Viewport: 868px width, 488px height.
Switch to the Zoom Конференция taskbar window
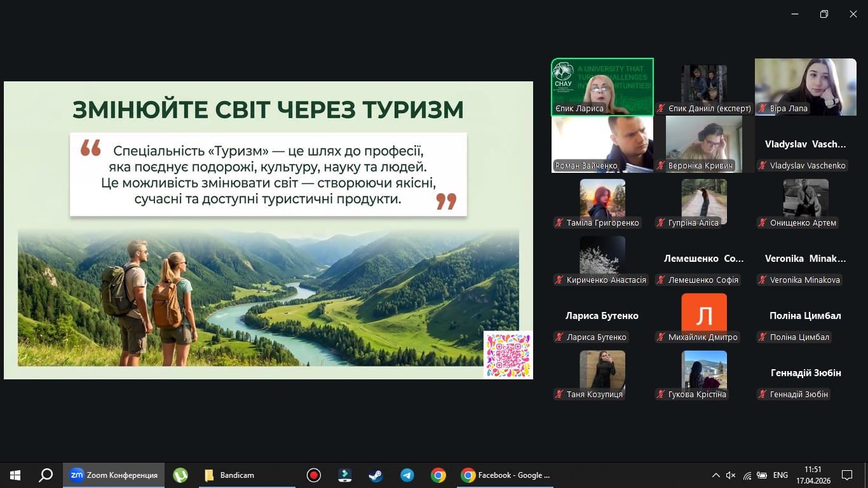[114, 475]
